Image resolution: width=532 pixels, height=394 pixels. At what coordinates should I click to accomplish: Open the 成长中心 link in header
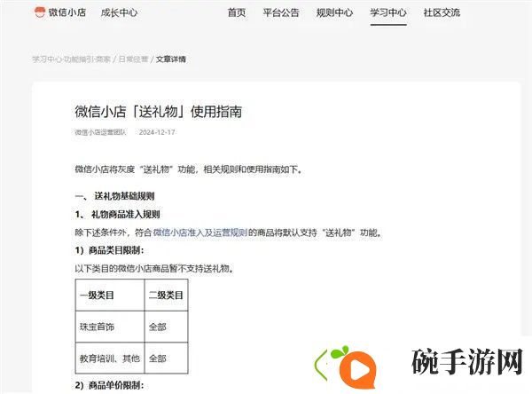[119, 13]
